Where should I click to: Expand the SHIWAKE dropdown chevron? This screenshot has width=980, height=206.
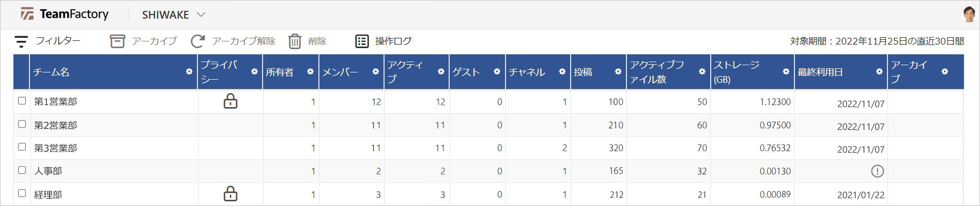pos(201,14)
